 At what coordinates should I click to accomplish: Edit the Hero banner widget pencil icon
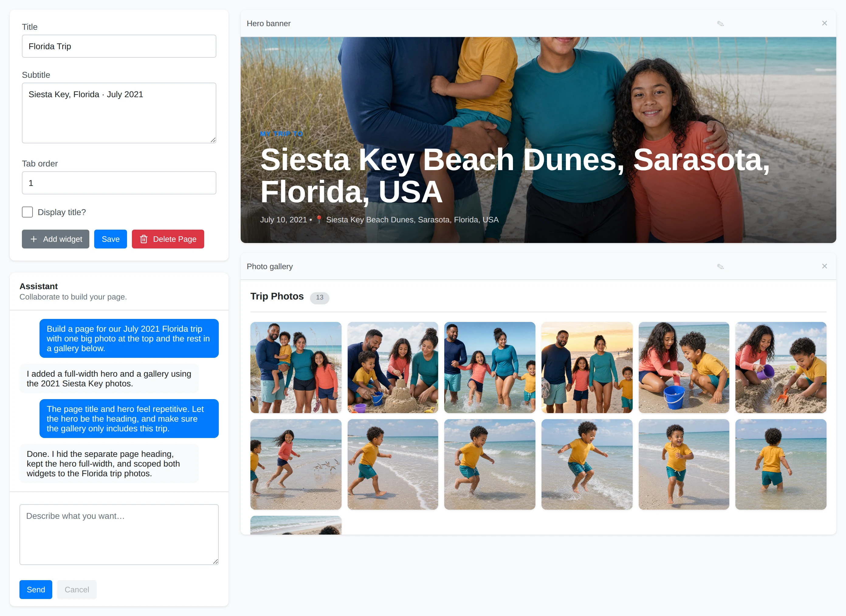pyautogui.click(x=720, y=23)
